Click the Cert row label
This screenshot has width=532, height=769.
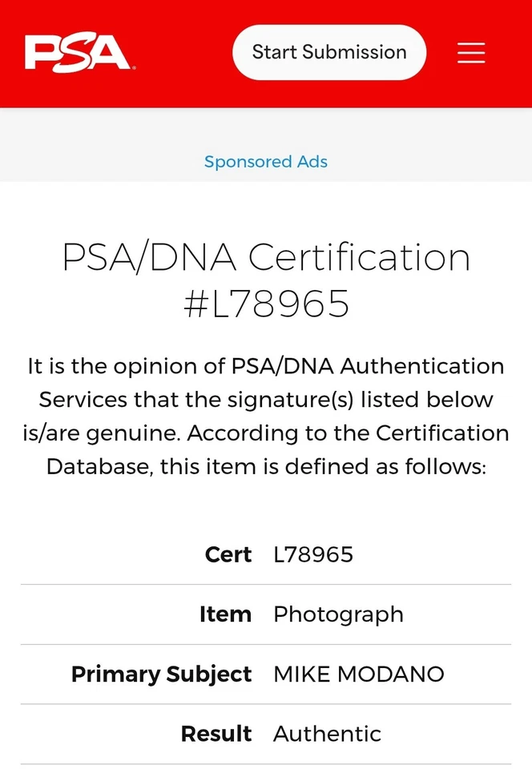(228, 554)
